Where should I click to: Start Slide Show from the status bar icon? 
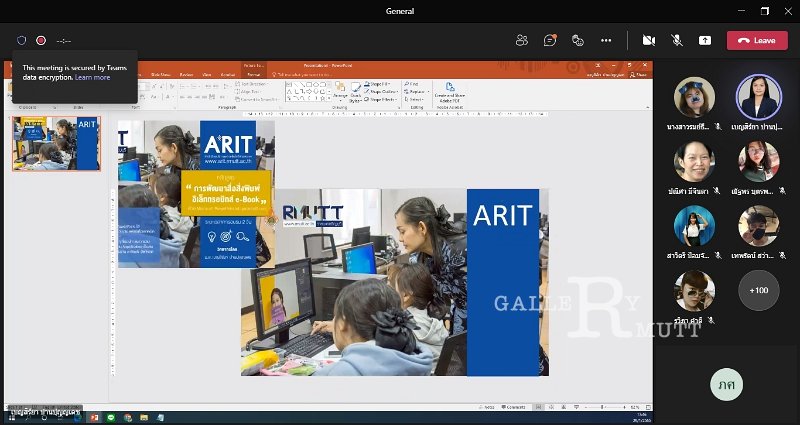(x=576, y=407)
